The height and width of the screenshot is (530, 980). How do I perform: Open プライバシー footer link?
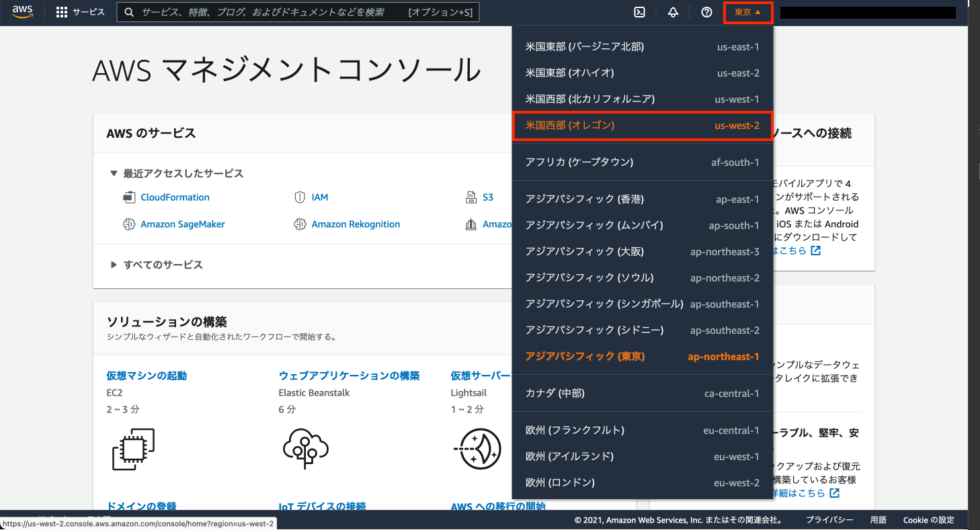(829, 520)
